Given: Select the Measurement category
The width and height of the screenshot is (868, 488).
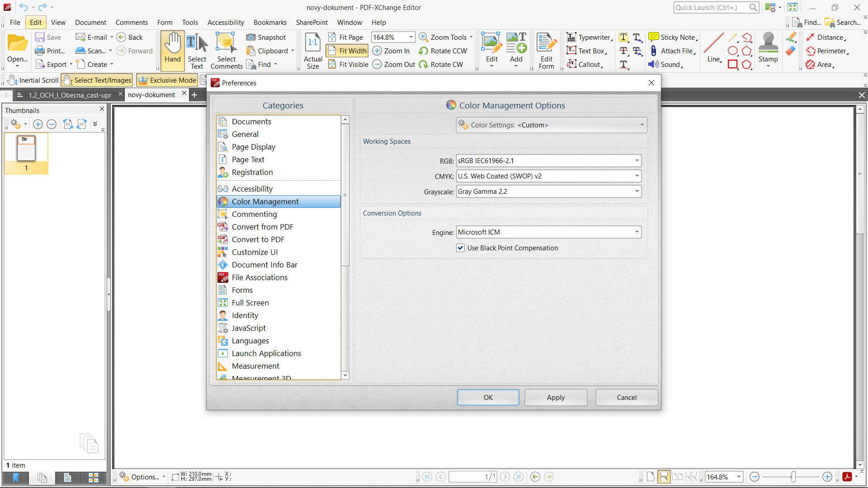Looking at the screenshot, I should [x=278, y=366].
